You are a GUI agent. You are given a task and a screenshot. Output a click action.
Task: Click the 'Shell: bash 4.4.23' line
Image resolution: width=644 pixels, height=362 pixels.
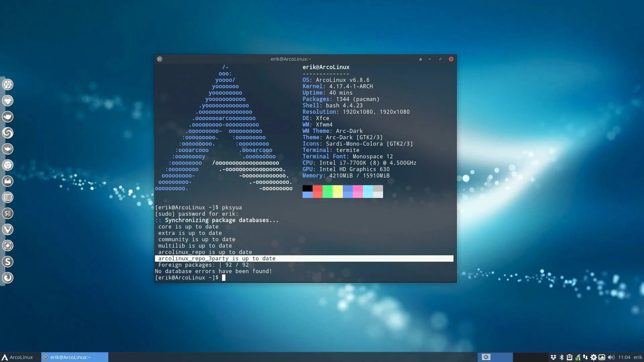pos(332,106)
